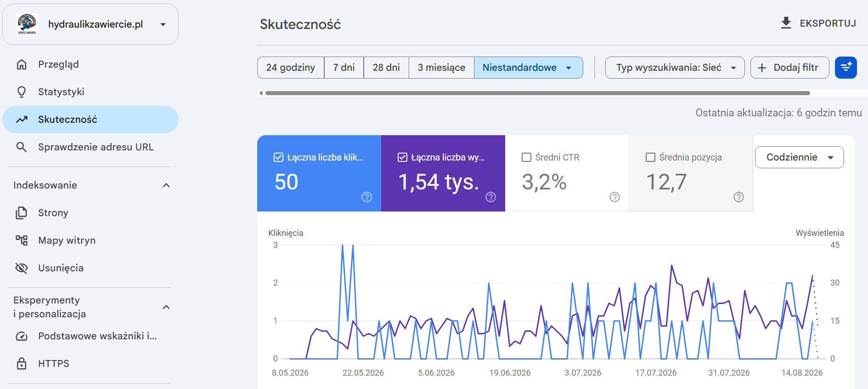Open Podstawowe wskaźniki report
The image size is (868, 389).
(90, 336)
